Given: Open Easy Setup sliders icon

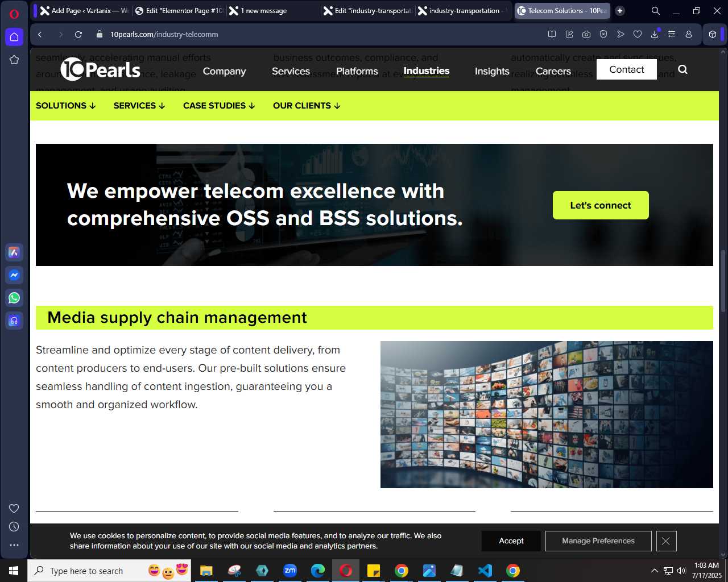Looking at the screenshot, I should click(672, 34).
